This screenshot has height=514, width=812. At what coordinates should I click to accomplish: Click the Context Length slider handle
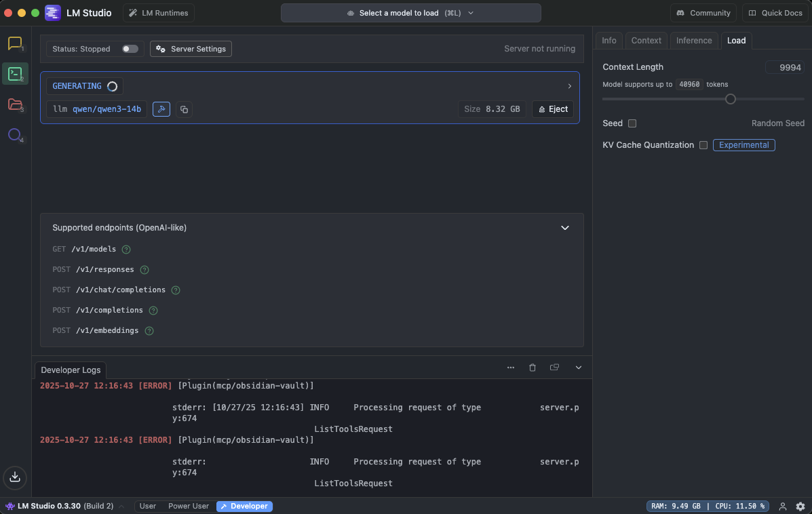(x=731, y=99)
